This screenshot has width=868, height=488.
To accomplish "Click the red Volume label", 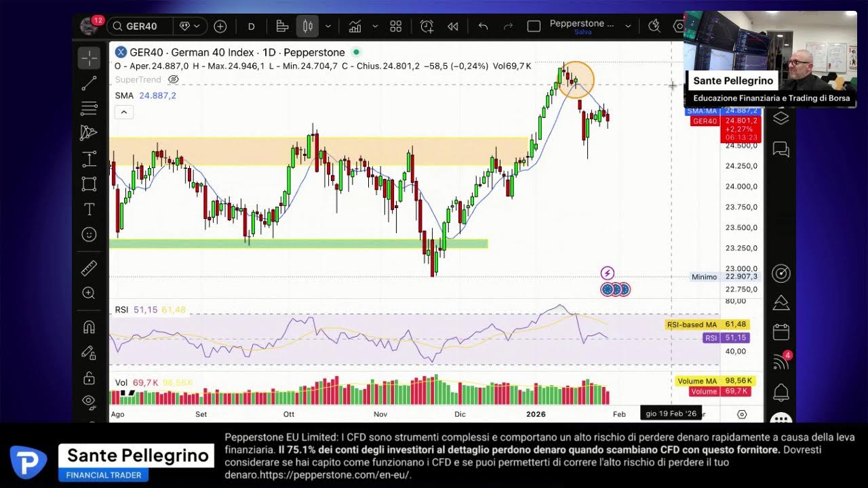I will pos(719,391).
